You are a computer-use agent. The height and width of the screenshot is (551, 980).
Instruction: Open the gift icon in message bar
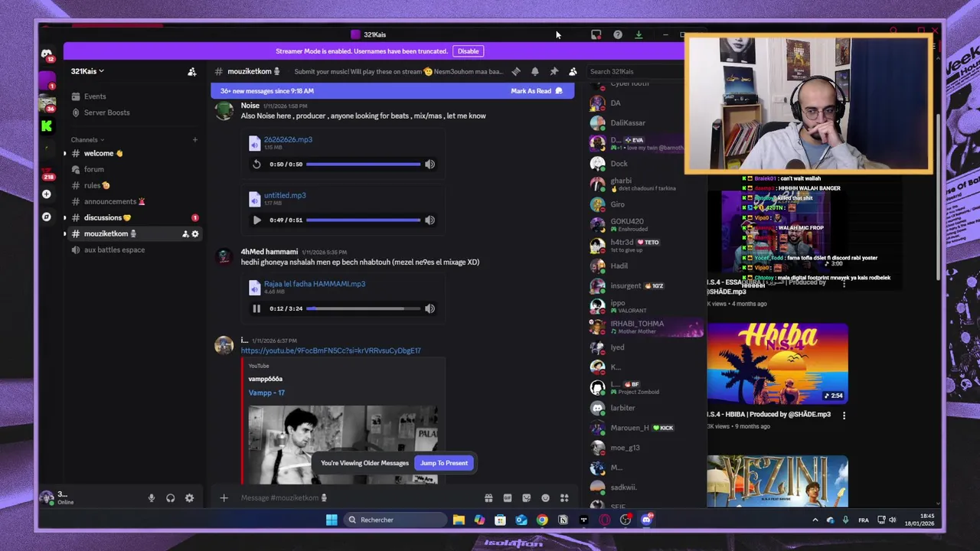(488, 498)
